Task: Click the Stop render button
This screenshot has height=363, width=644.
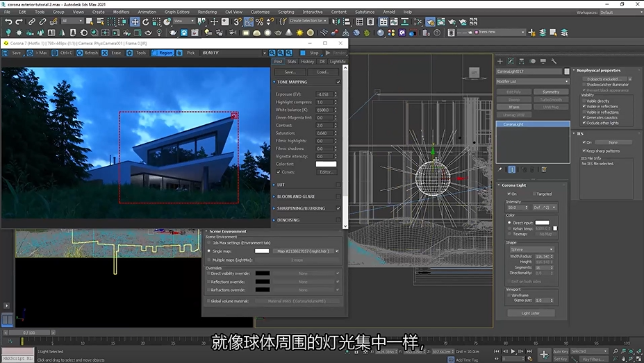Action: (311, 53)
